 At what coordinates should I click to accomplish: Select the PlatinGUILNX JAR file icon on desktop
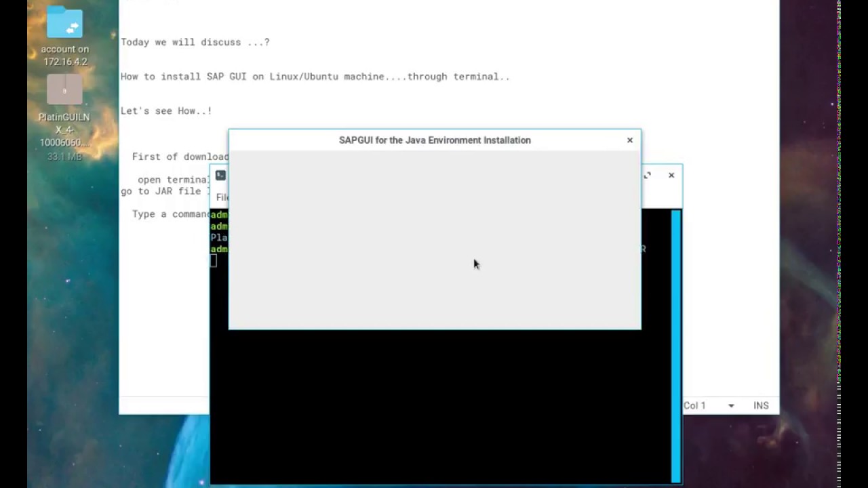[64, 89]
